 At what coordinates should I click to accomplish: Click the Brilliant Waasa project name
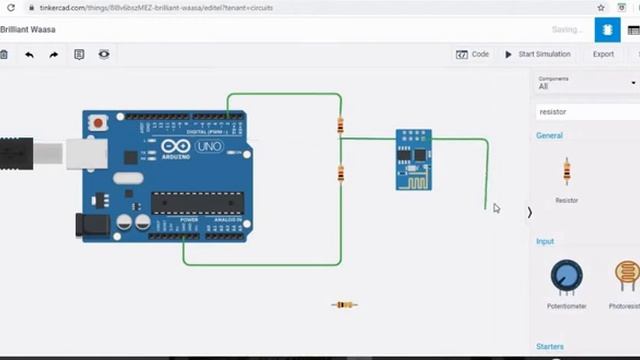click(x=28, y=29)
